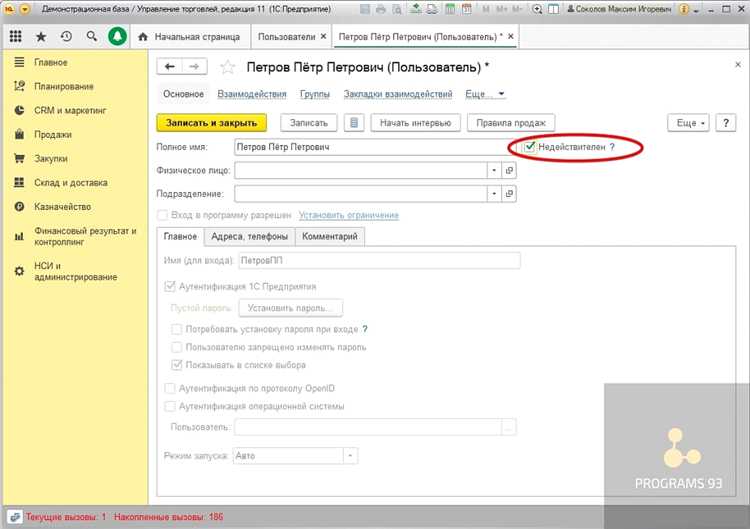Viewport: 750px width, 529px height.
Task: Open the small arrow menu beside info icon
Action: [x=695, y=10]
